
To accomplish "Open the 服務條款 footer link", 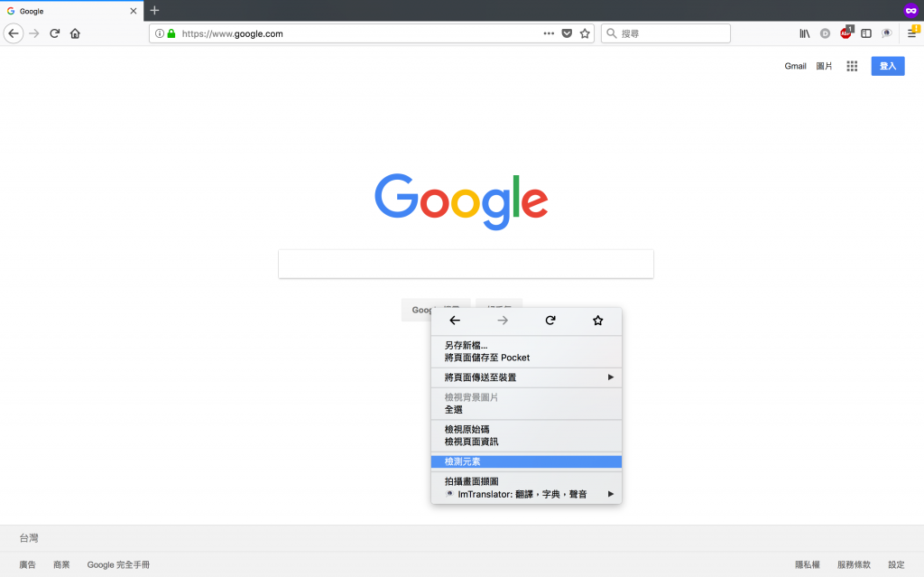I will coord(854,564).
